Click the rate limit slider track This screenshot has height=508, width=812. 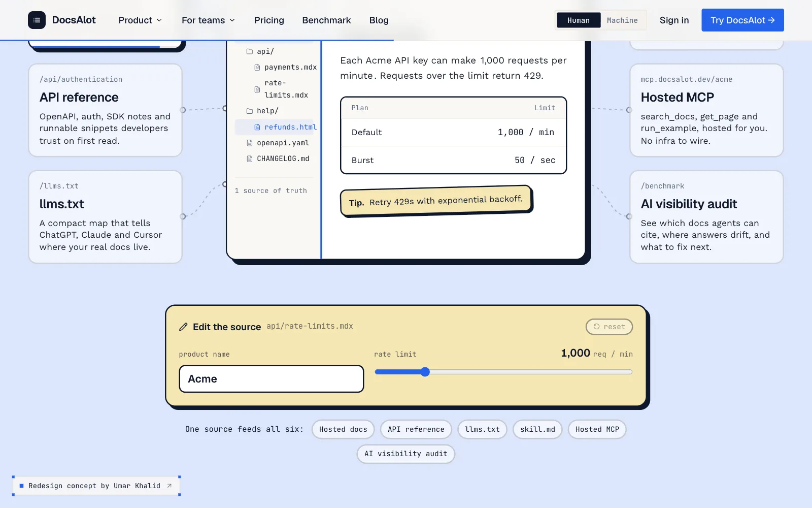pyautogui.click(x=503, y=372)
